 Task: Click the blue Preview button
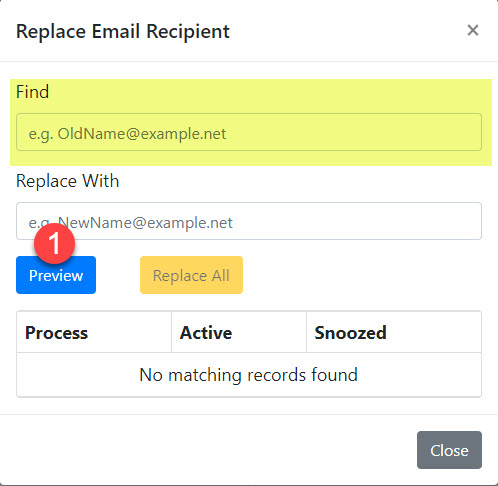56,275
